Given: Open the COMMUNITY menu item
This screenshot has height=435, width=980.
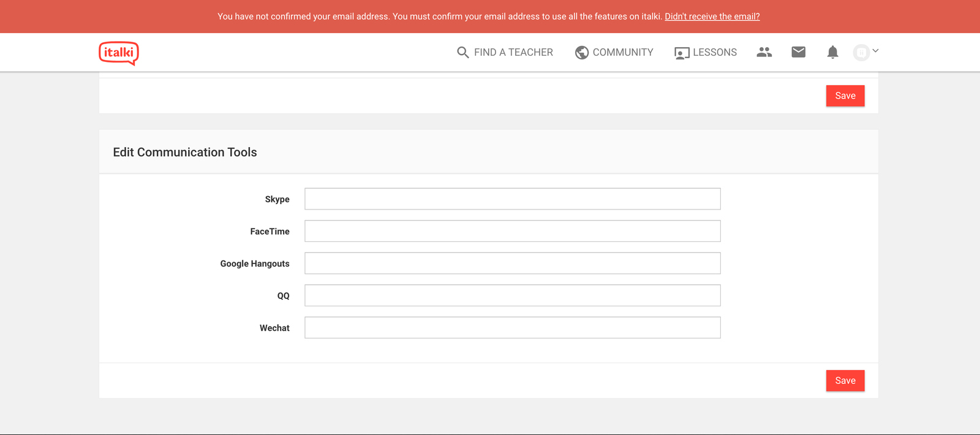Looking at the screenshot, I should click(x=623, y=53).
